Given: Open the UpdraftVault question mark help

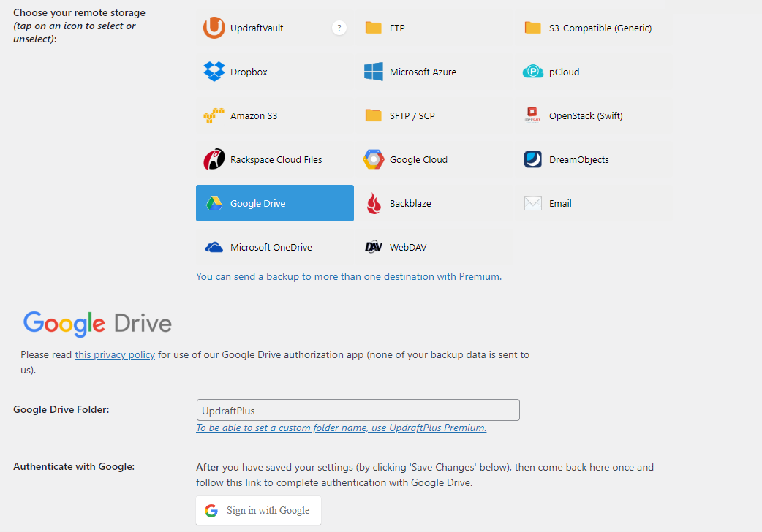Looking at the screenshot, I should click(x=339, y=28).
